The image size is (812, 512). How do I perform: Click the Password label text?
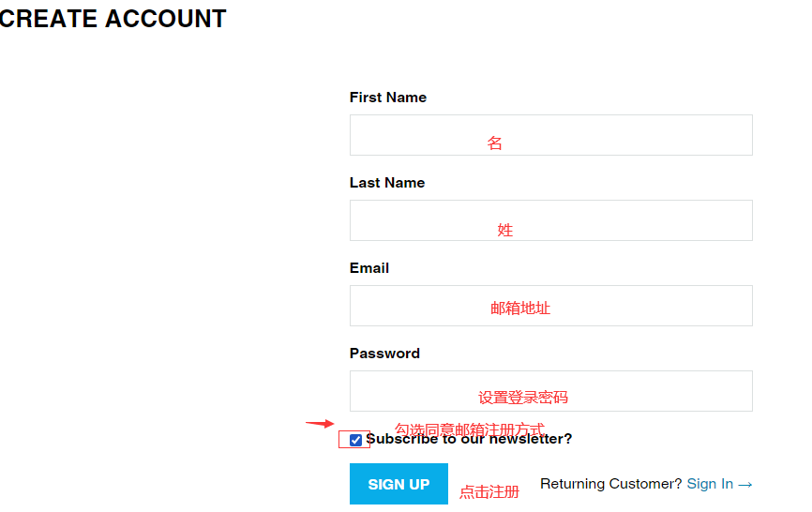point(384,354)
